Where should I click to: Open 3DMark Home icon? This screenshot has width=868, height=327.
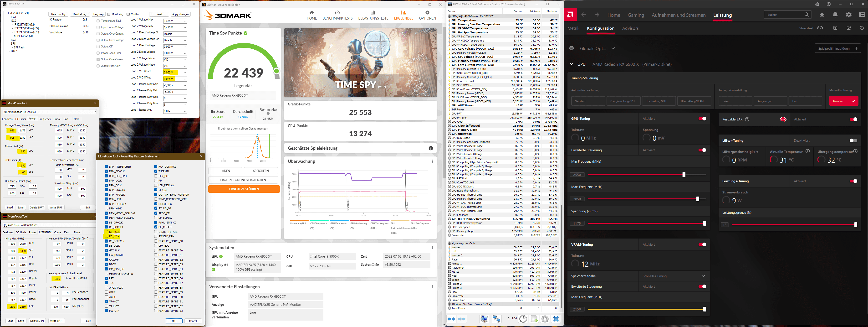312,12
